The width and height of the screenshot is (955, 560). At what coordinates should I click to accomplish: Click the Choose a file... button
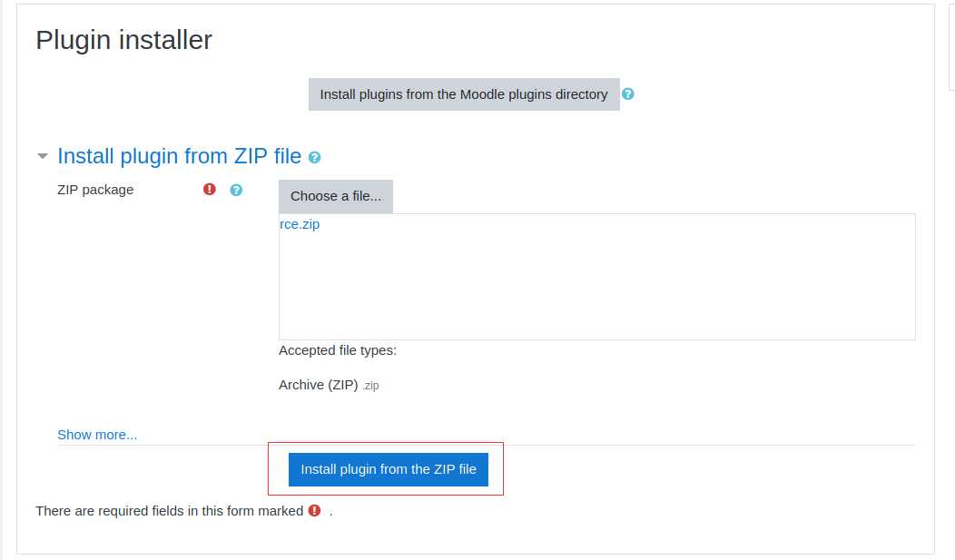pyautogui.click(x=336, y=196)
